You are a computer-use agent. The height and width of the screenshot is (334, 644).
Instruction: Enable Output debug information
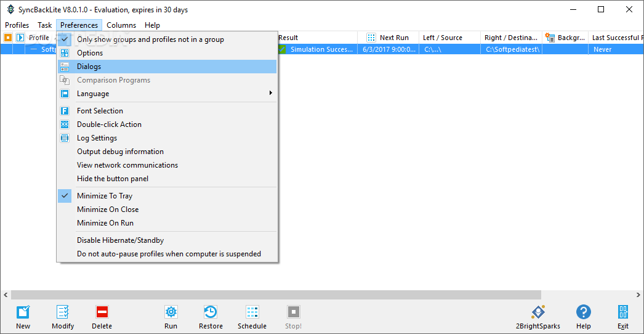pyautogui.click(x=167, y=152)
